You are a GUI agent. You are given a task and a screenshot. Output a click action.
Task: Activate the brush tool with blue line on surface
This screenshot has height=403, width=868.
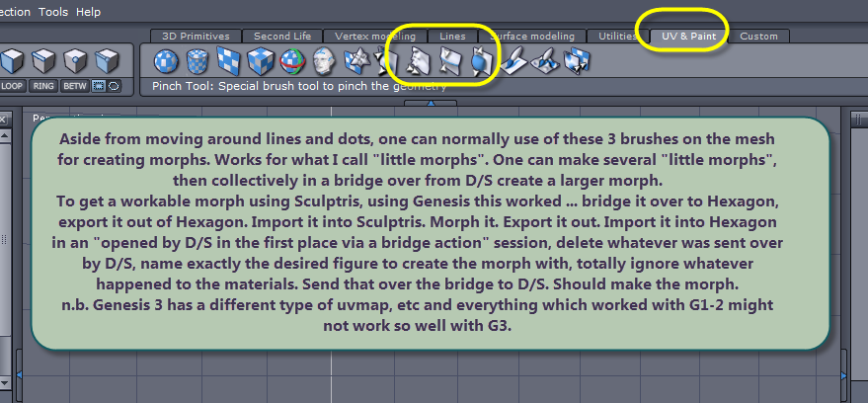(449, 60)
